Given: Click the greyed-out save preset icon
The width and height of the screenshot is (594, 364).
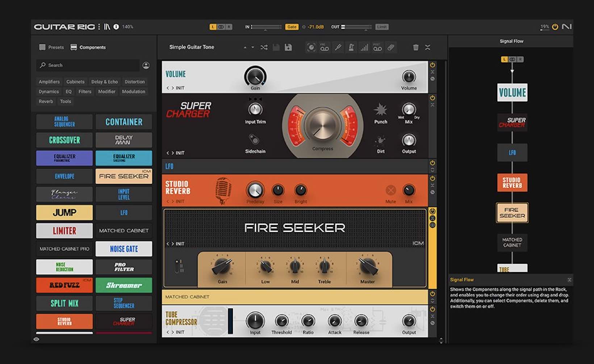Looking at the screenshot, I should click(x=276, y=47).
